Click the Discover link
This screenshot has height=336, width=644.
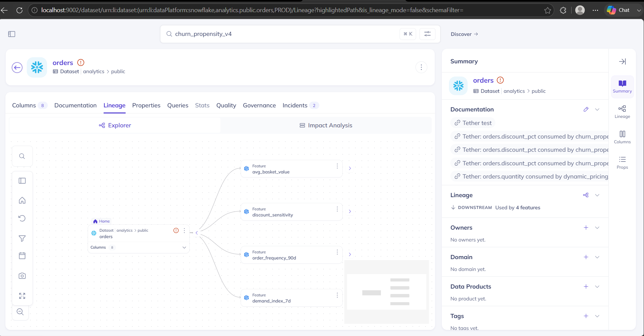pos(464,34)
